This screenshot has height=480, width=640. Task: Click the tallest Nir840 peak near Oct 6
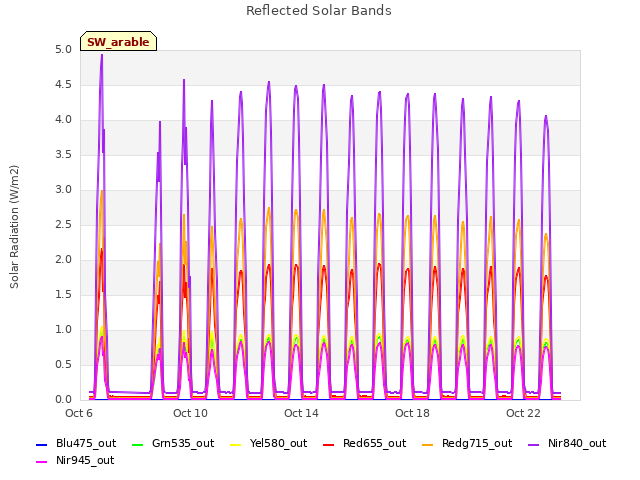[x=102, y=56]
